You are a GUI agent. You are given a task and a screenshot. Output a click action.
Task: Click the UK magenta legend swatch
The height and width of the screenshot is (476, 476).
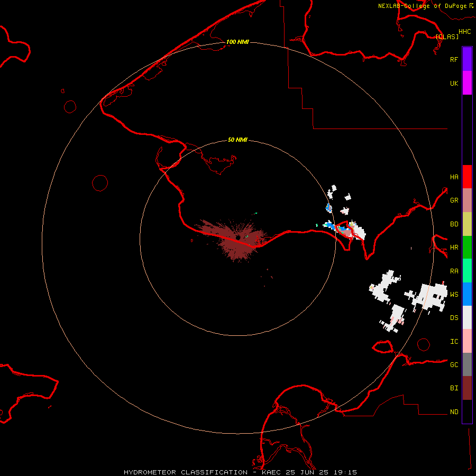(x=467, y=83)
